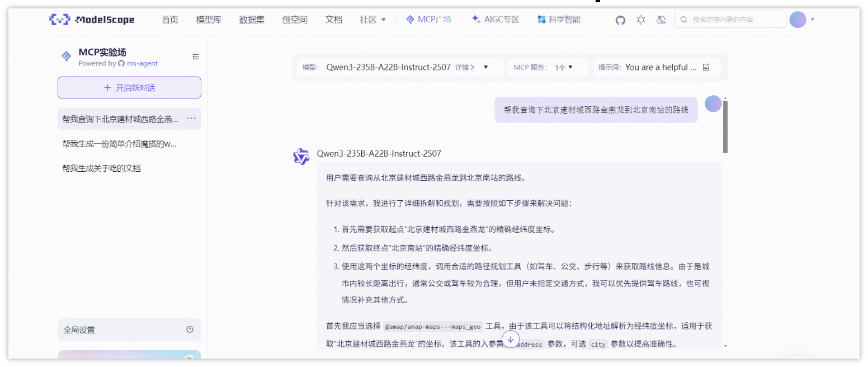The width and height of the screenshot is (868, 367).
Task: Click the icon of 科学智能
Action: coord(541,20)
